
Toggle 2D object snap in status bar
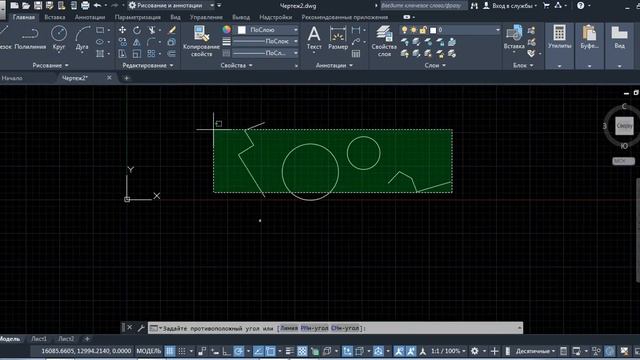[271, 351]
